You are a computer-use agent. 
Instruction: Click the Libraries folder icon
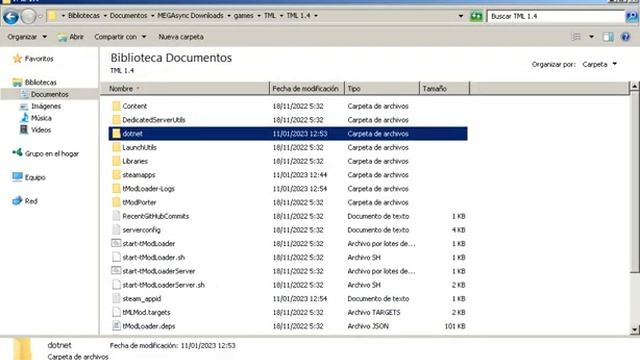tap(116, 161)
